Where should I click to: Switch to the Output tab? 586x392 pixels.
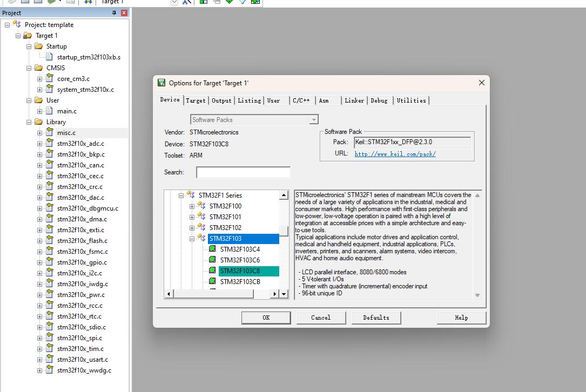click(221, 100)
